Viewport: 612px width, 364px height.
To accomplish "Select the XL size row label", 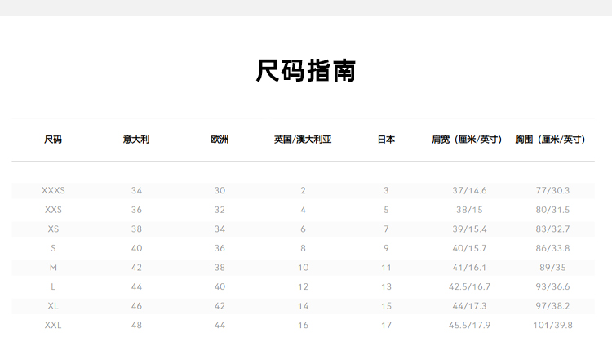I will 53,306.
